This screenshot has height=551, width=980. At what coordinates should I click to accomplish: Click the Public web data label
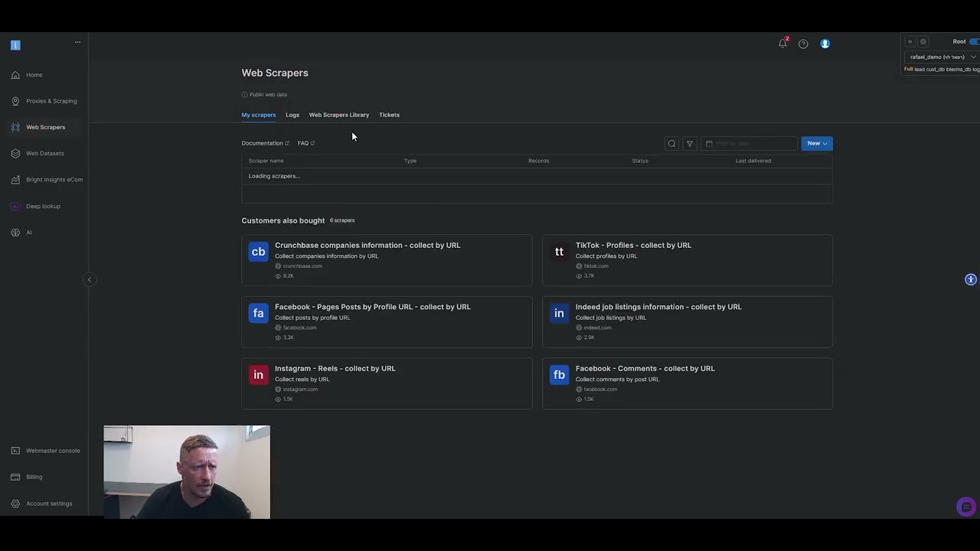tap(268, 94)
